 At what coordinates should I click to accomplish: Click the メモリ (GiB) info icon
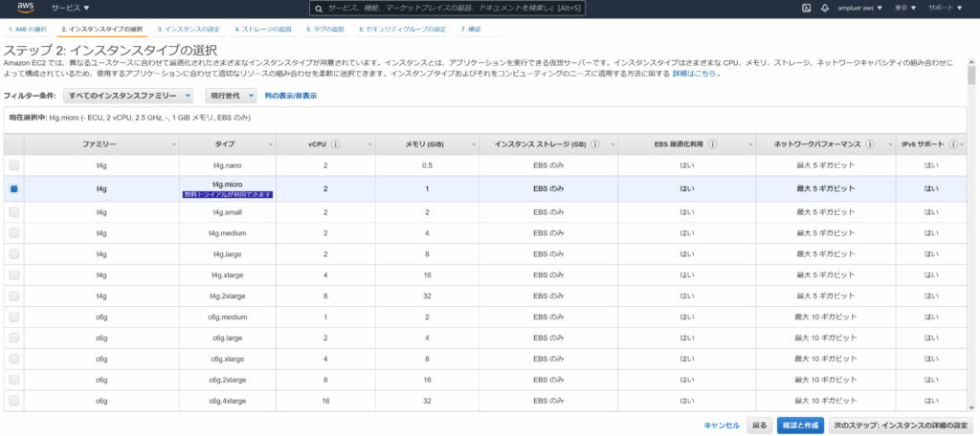tap(453, 143)
